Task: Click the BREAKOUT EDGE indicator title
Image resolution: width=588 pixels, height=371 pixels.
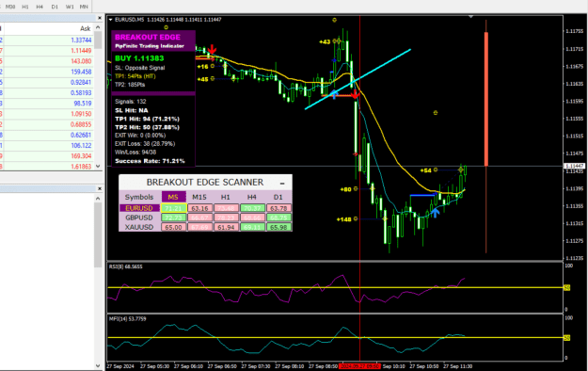Action: (x=148, y=37)
